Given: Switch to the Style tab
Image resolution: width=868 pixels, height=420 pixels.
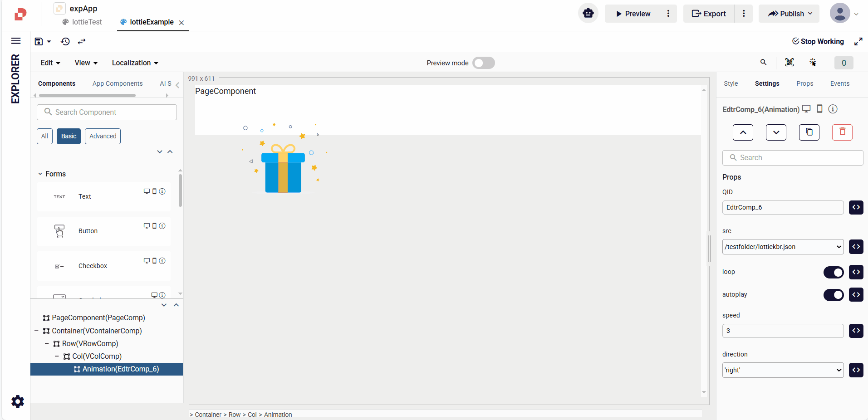Looking at the screenshot, I should pyautogui.click(x=731, y=83).
